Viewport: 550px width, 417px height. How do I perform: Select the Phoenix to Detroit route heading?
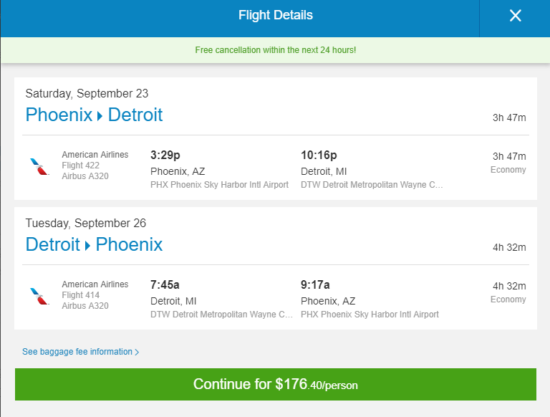tap(94, 115)
